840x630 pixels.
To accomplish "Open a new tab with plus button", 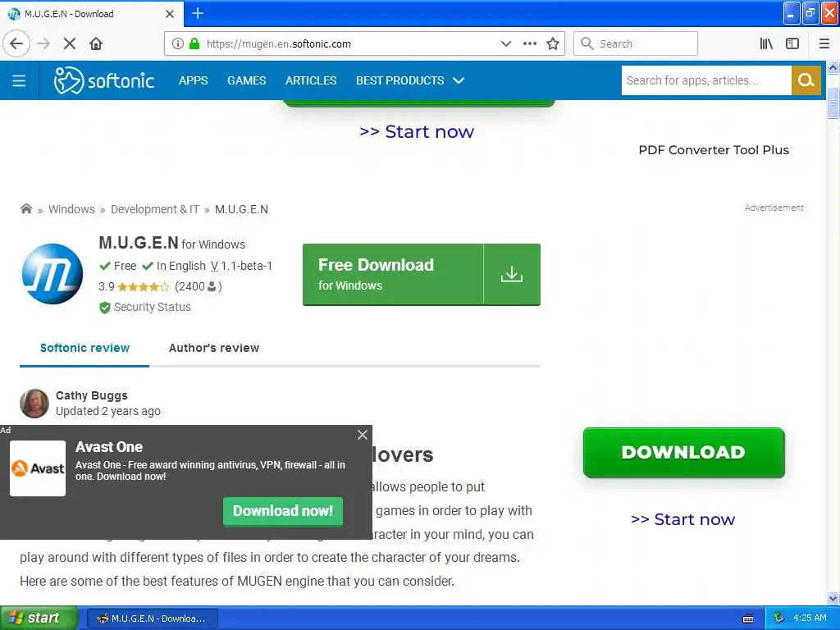I will click(198, 13).
